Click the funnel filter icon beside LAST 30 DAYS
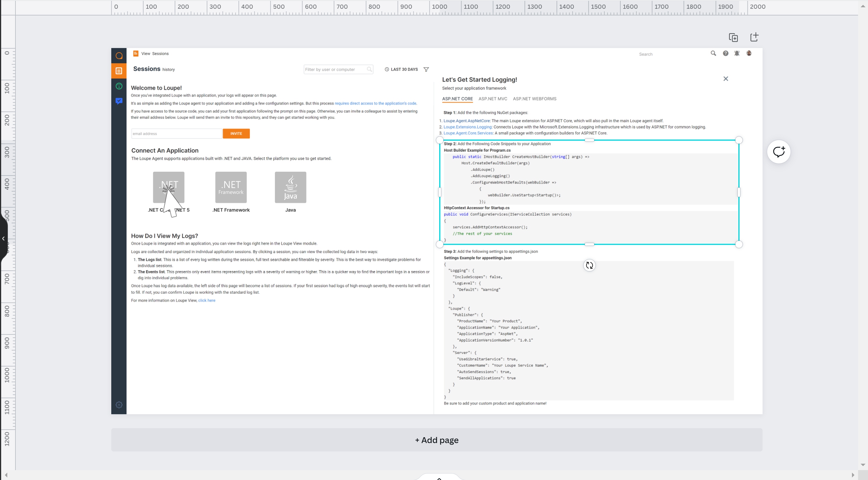 coord(426,69)
